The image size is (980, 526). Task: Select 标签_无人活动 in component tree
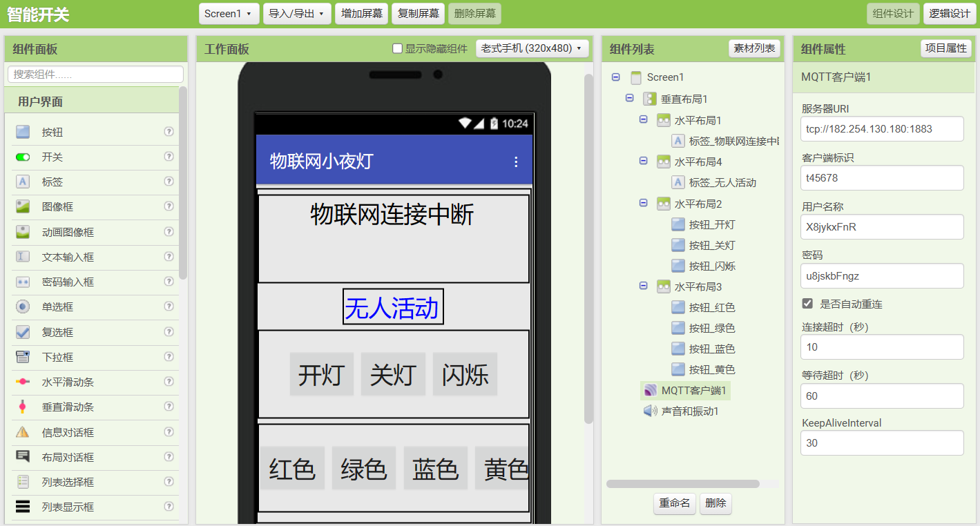coord(714,182)
